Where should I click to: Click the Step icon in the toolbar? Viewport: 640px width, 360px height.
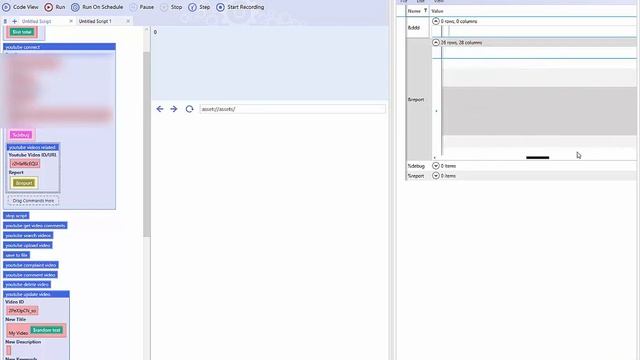click(192, 7)
